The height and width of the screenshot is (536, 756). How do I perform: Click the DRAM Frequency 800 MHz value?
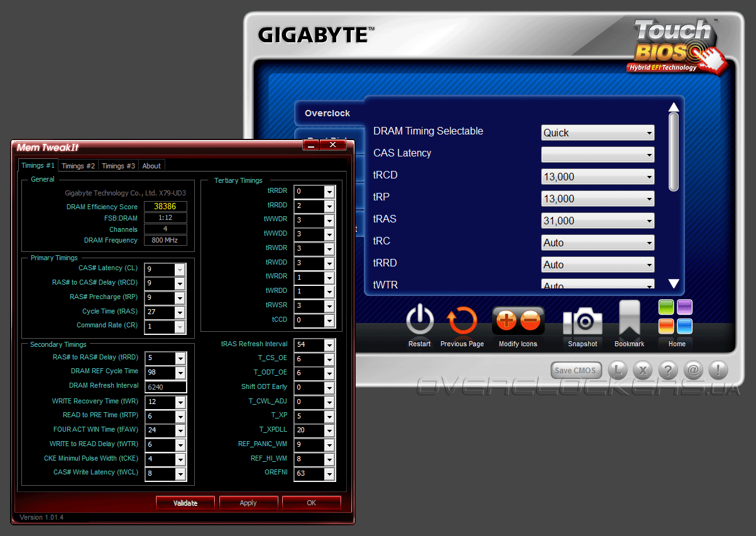click(165, 240)
